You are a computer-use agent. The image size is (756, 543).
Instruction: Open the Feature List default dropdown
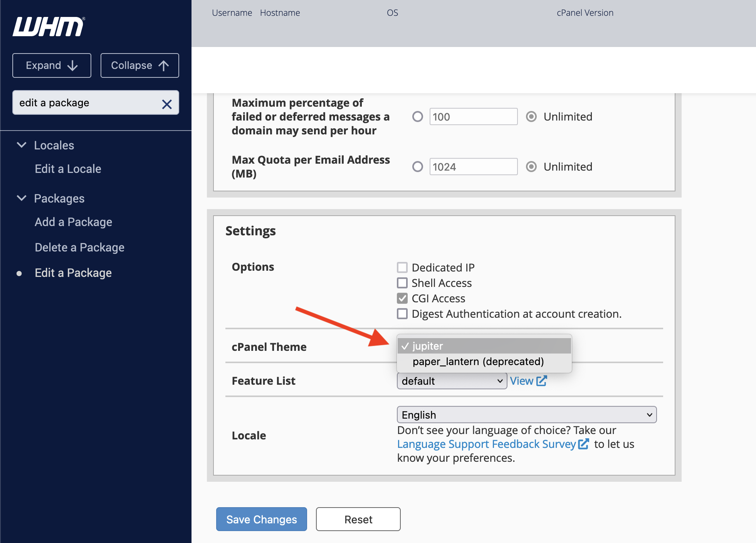452,381
